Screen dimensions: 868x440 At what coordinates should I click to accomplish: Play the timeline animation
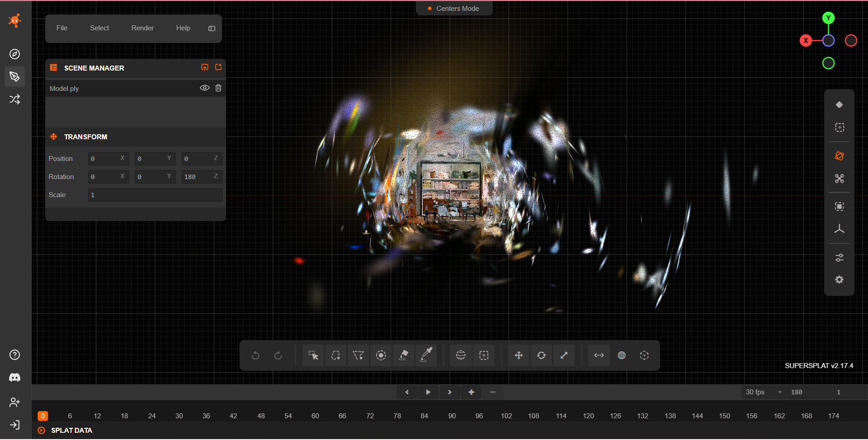(x=428, y=393)
